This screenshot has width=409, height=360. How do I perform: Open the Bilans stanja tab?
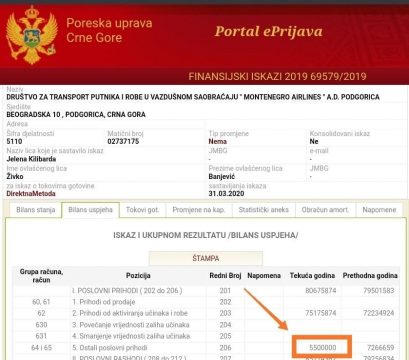[36, 210]
